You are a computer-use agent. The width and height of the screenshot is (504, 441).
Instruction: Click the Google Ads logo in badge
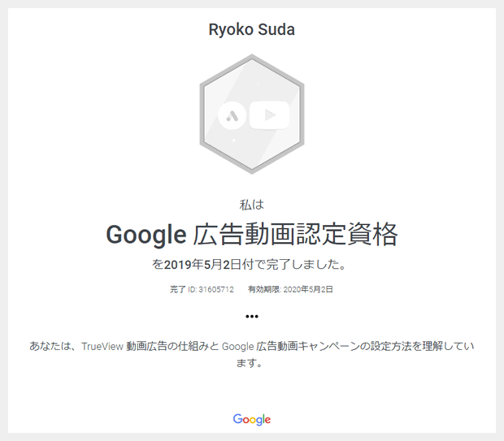point(232,115)
